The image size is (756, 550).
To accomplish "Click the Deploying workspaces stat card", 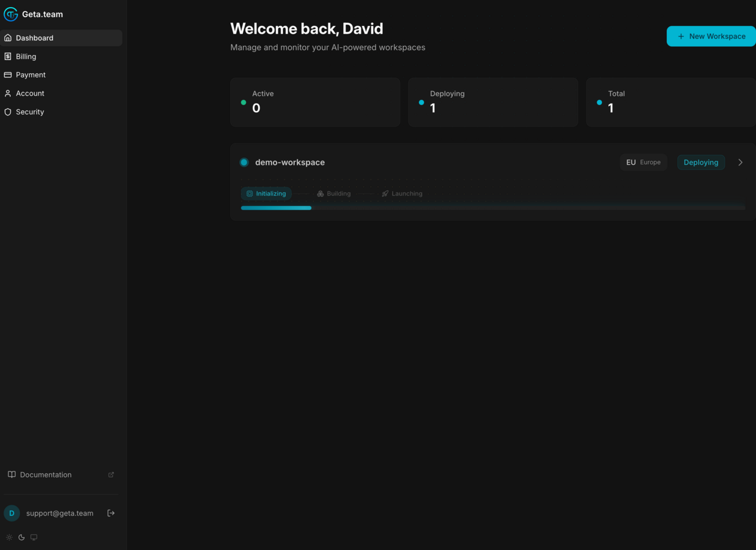I will click(x=493, y=102).
